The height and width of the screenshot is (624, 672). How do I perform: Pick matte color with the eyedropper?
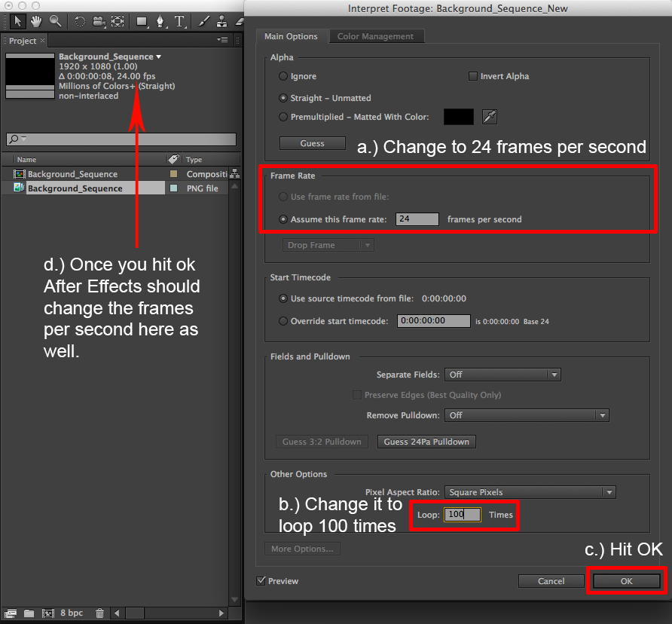pyautogui.click(x=490, y=117)
